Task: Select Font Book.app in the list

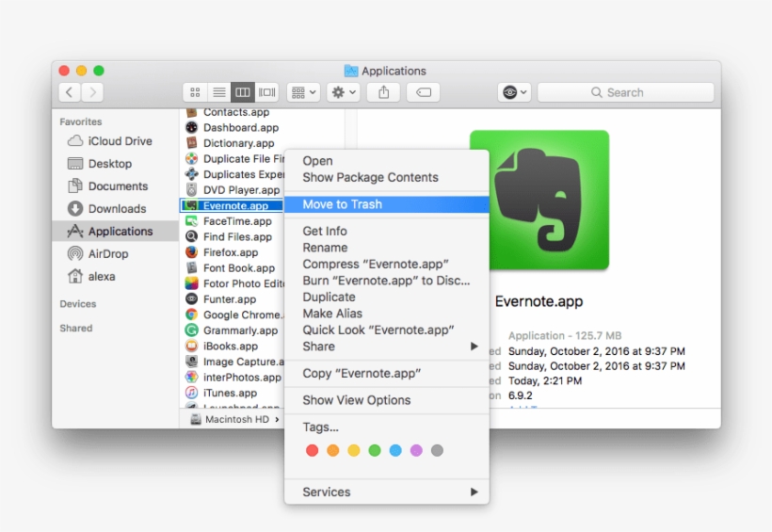Action: (230, 268)
